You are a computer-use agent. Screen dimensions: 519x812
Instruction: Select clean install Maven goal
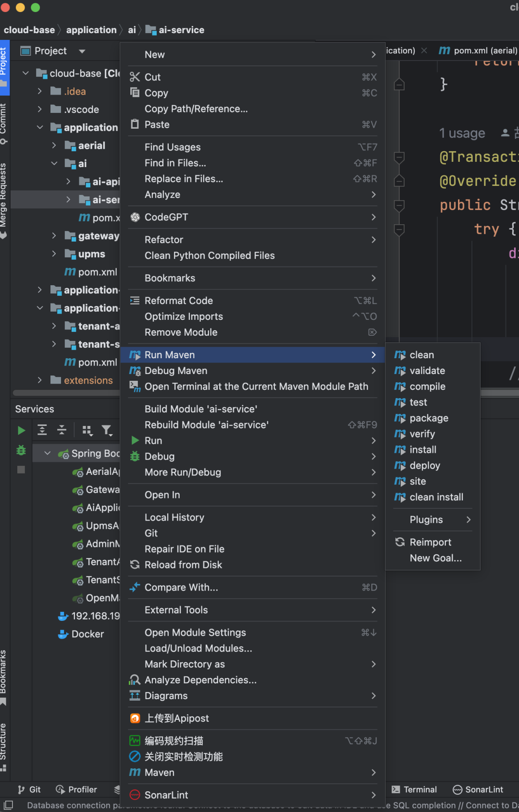pyautogui.click(x=436, y=497)
